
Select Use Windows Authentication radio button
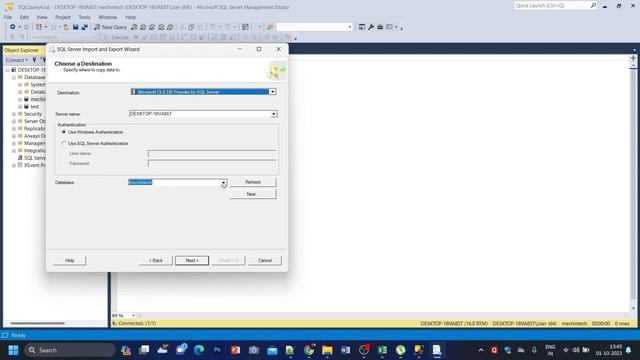coord(64,132)
